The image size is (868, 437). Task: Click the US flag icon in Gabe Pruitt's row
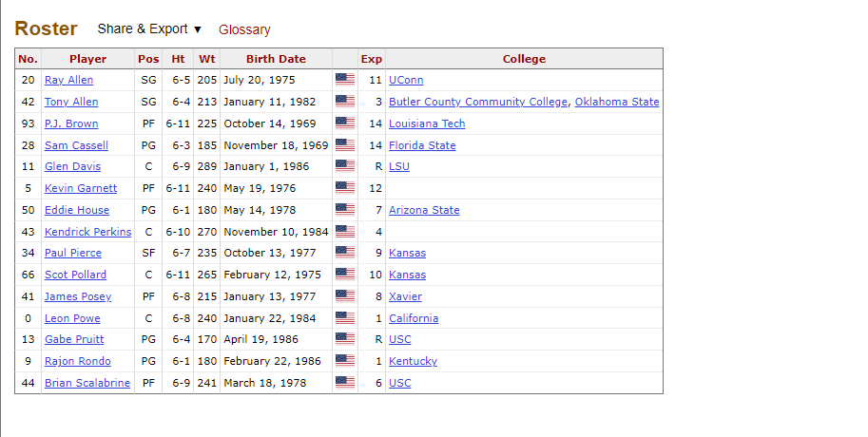[x=345, y=338]
